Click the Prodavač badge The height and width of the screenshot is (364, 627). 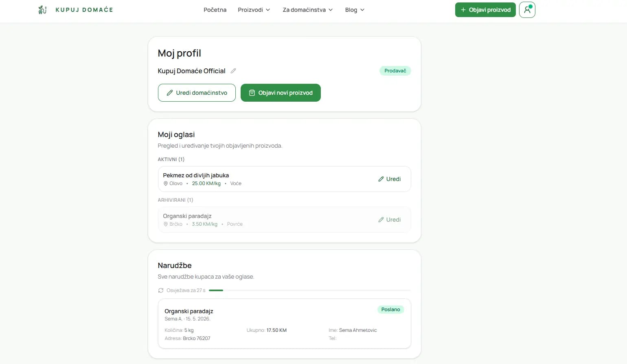[x=395, y=71]
